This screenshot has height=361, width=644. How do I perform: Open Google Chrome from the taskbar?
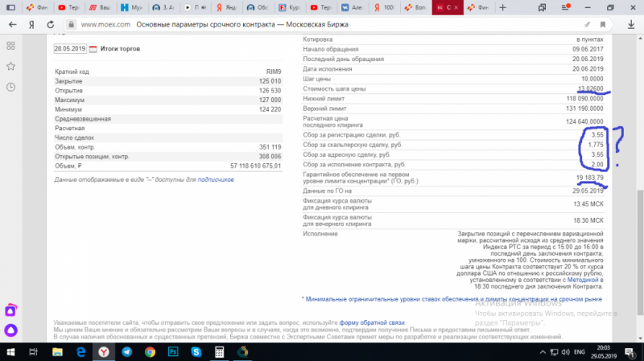150,352
